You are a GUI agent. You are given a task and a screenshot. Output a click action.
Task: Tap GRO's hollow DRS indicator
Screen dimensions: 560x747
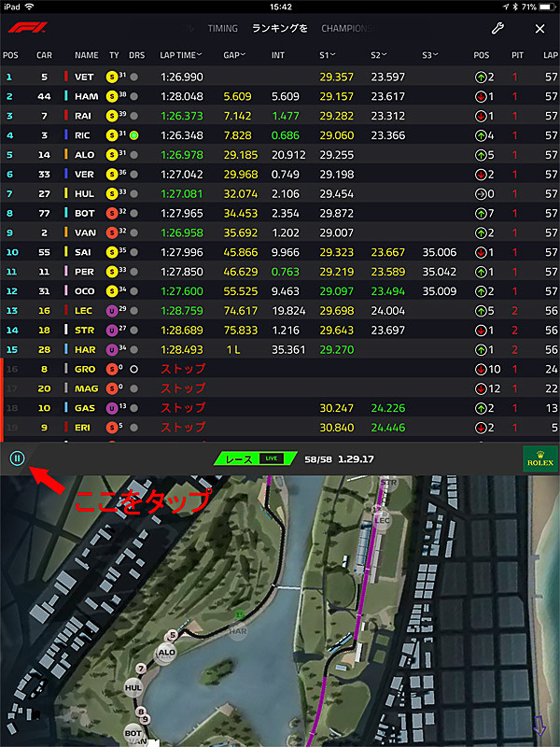coord(134,369)
